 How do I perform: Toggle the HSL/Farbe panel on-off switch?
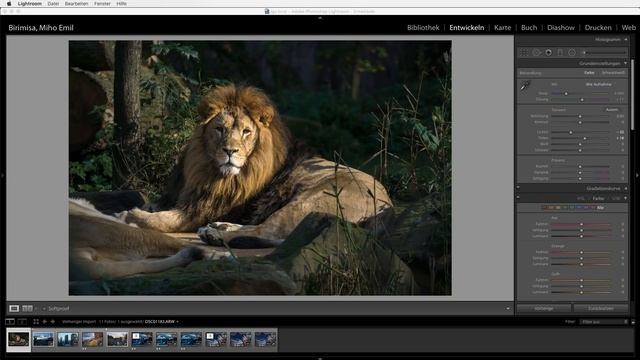pyautogui.click(x=518, y=198)
